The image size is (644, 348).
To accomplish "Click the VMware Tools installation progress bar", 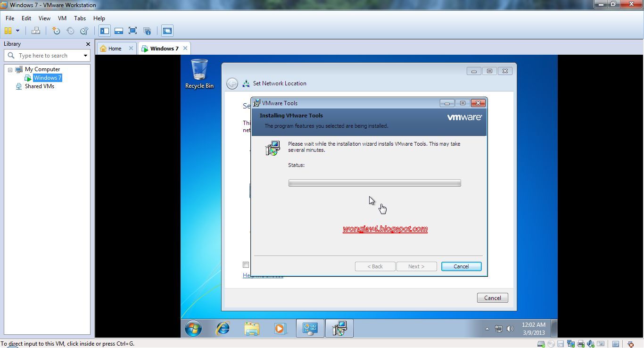I will click(375, 183).
